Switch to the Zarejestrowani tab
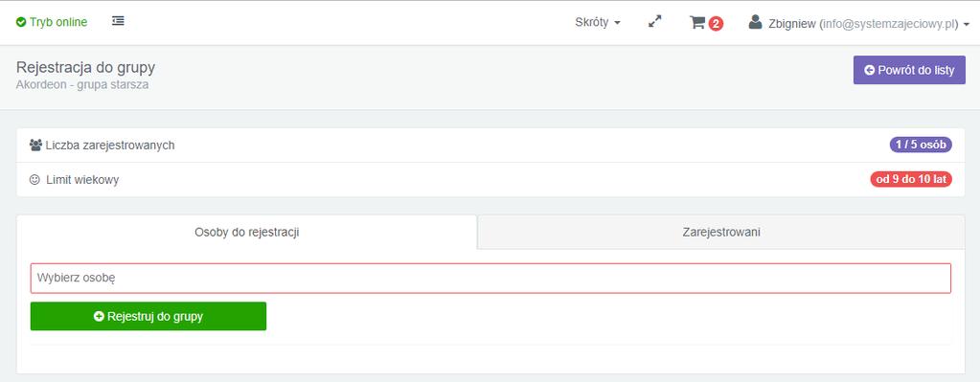The image size is (980, 382). tap(721, 233)
